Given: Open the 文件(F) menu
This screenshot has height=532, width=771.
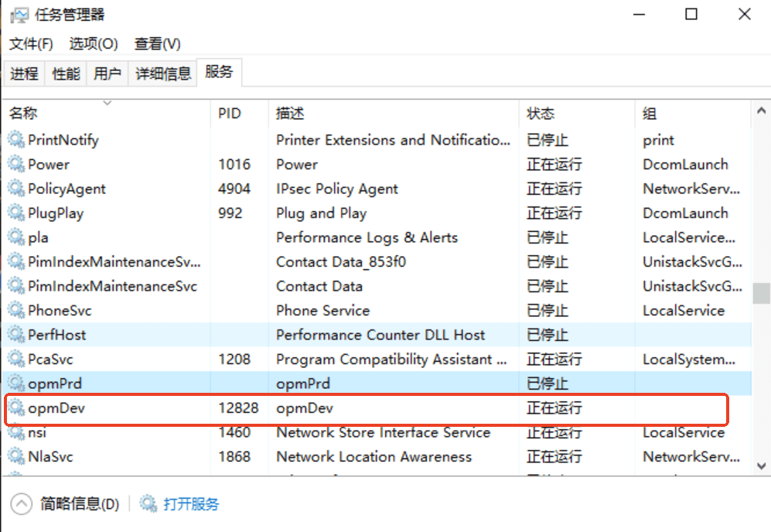Looking at the screenshot, I should click(31, 44).
